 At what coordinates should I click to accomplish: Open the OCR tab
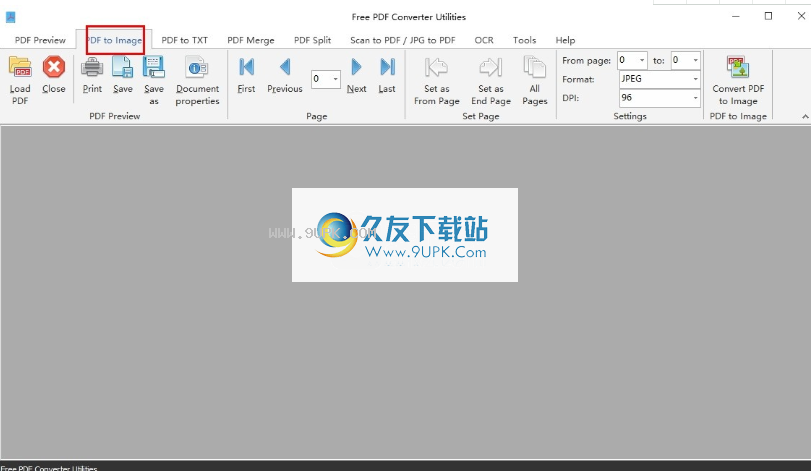484,40
